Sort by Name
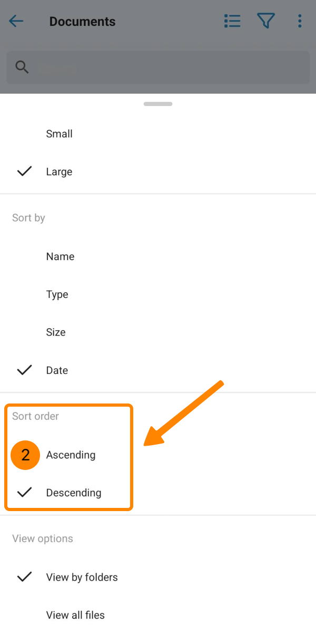 [60, 256]
